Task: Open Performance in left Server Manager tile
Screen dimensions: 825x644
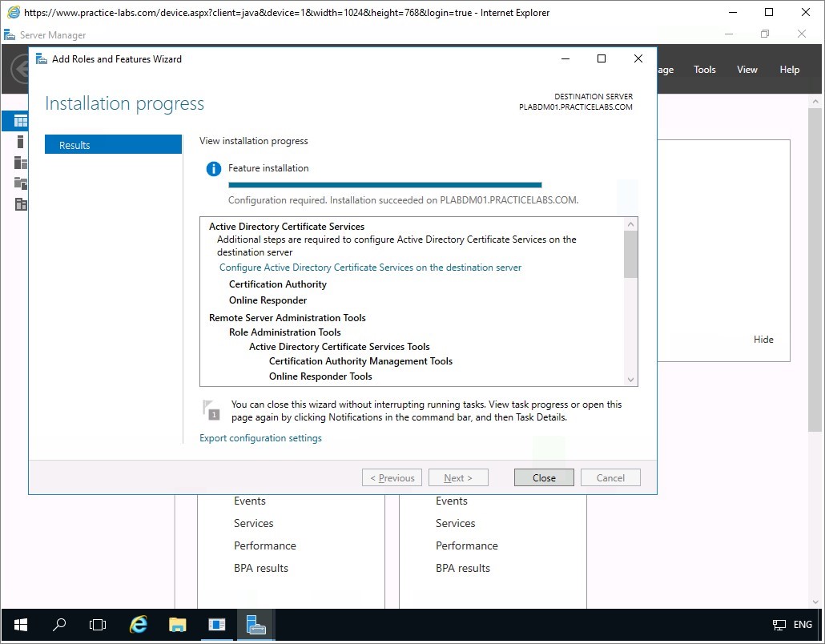Action: [264, 545]
